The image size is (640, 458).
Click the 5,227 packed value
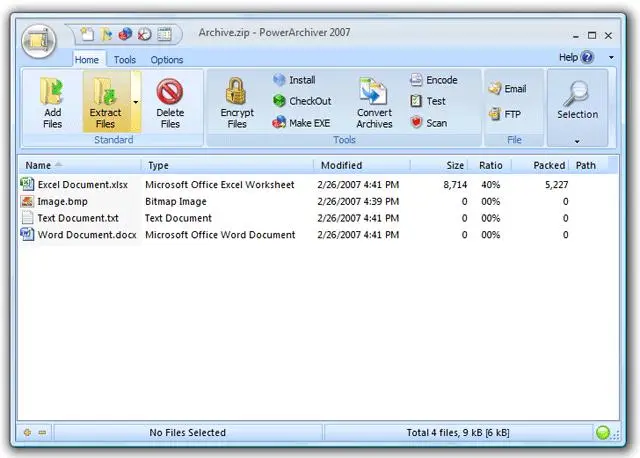point(556,185)
